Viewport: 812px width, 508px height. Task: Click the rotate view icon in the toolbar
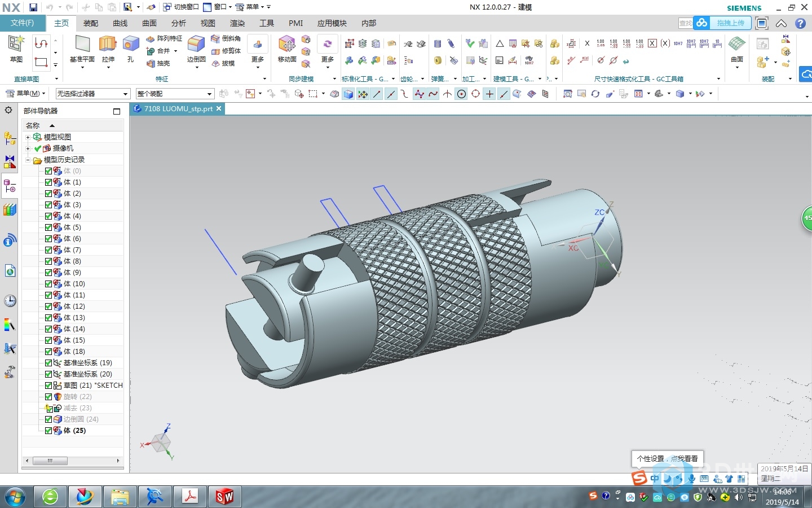595,94
